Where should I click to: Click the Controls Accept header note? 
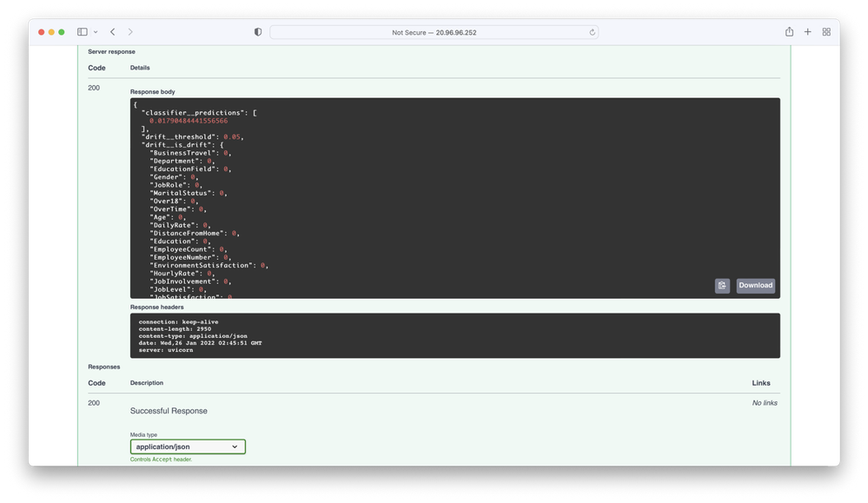pos(161,460)
